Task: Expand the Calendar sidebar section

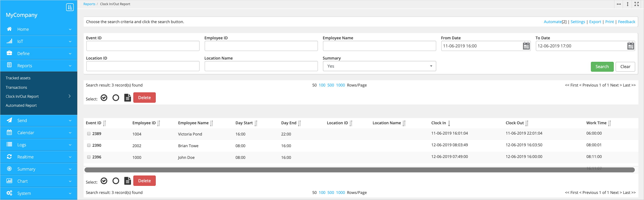Action: (x=39, y=133)
